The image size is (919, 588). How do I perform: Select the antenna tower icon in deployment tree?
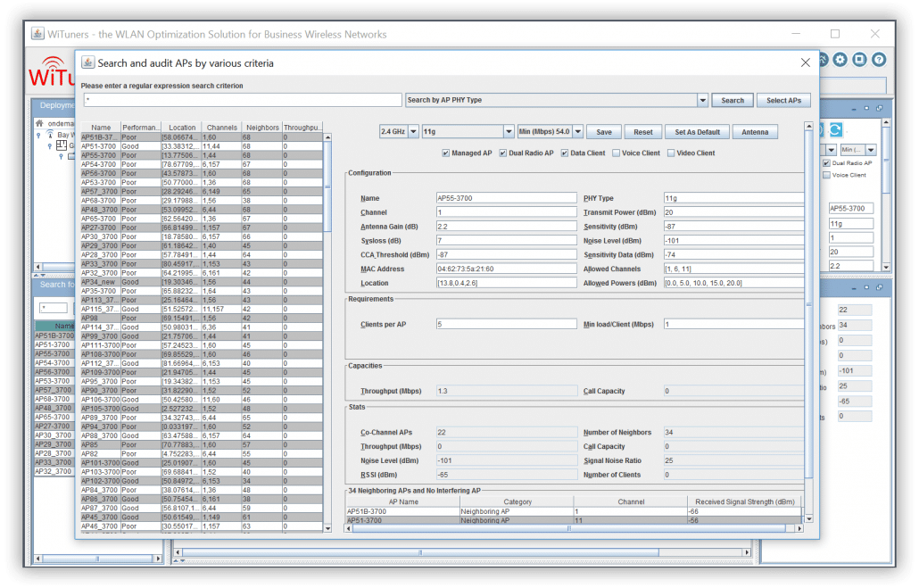[50, 135]
